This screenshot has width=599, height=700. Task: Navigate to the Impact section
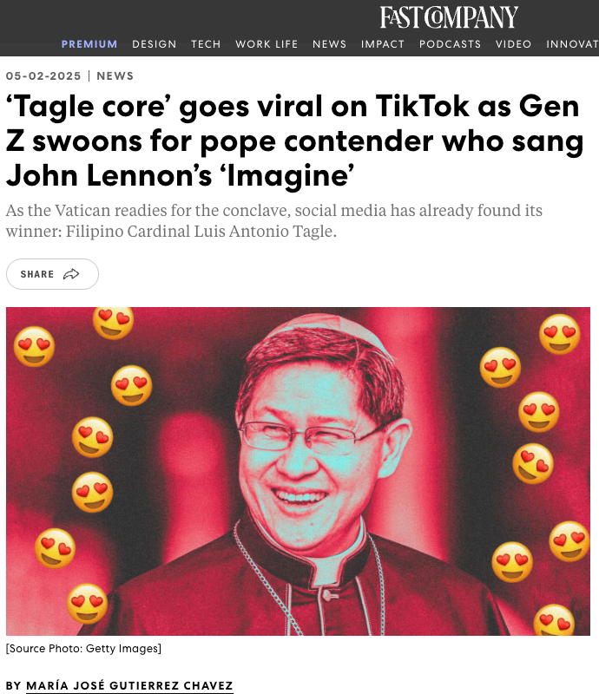click(383, 44)
